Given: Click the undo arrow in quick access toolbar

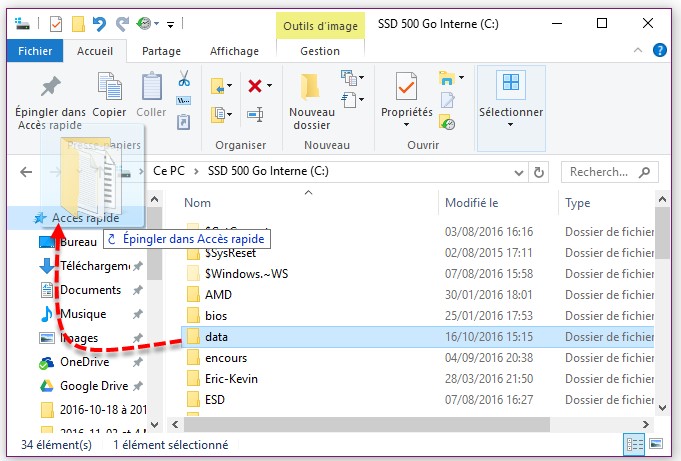Looking at the screenshot, I should tap(98, 22).
